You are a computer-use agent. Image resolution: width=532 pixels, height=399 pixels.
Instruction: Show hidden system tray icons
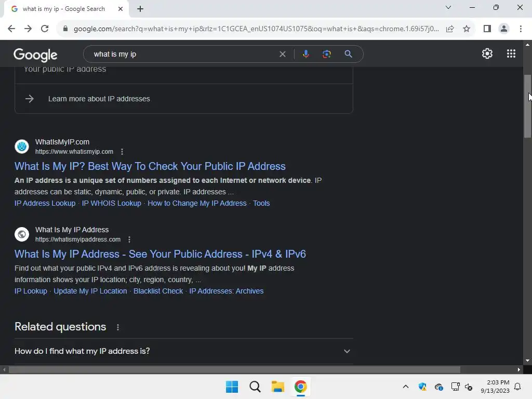point(405,387)
